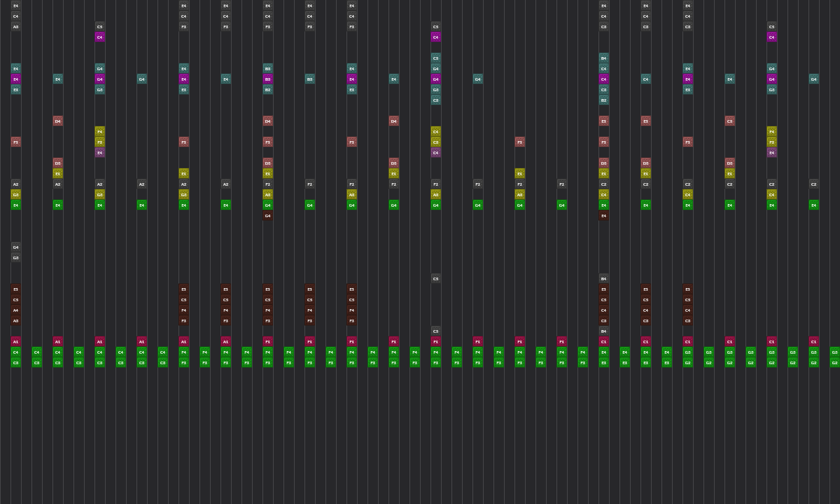Click the lone gray C5 note below the brown notes
Viewport: 840px width, 504px height.
click(435, 331)
